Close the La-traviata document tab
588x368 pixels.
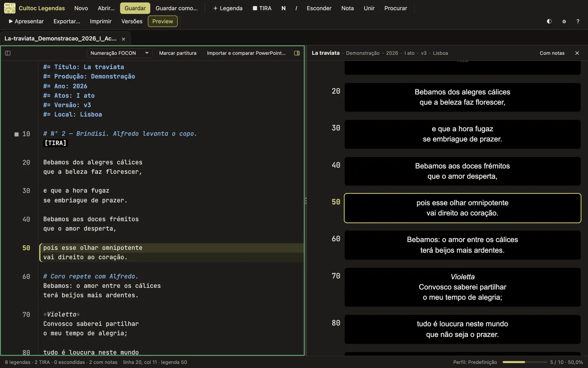pyautogui.click(x=123, y=39)
